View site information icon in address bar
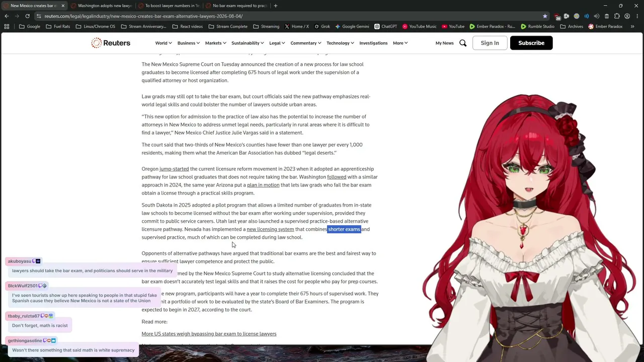Screen dimensions: 644x362 [39, 16]
